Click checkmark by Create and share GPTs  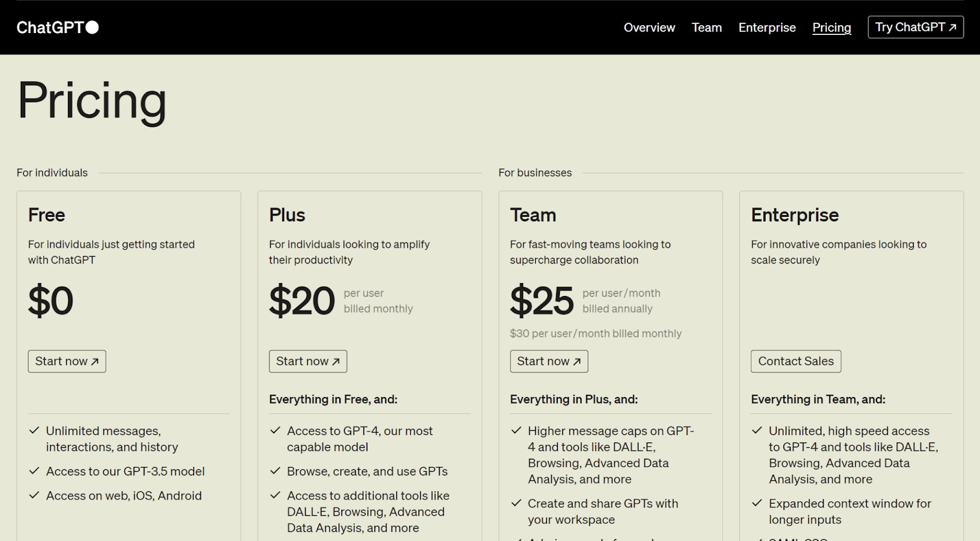516,503
